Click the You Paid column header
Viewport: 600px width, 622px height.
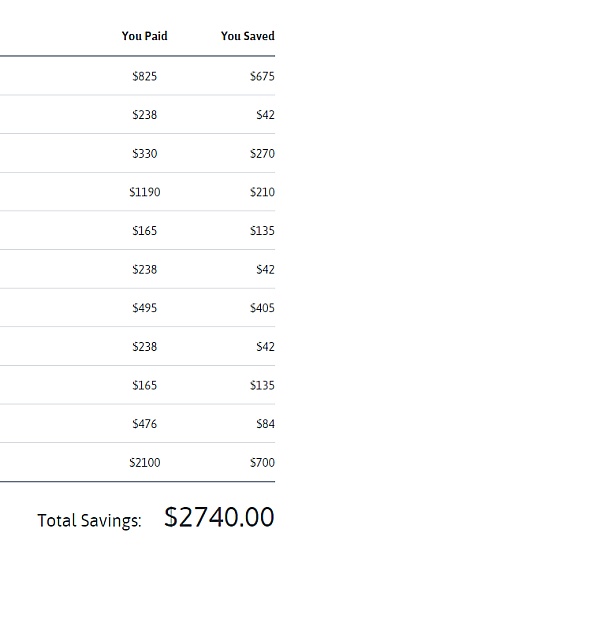coord(144,36)
